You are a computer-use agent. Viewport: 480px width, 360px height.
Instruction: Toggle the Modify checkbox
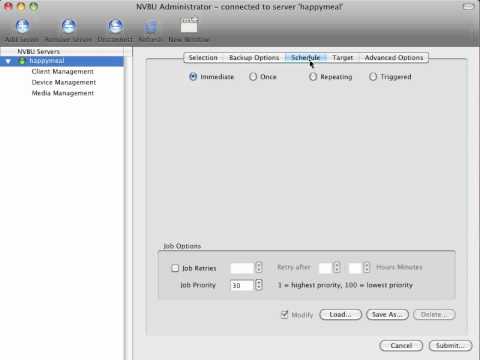pyautogui.click(x=284, y=314)
